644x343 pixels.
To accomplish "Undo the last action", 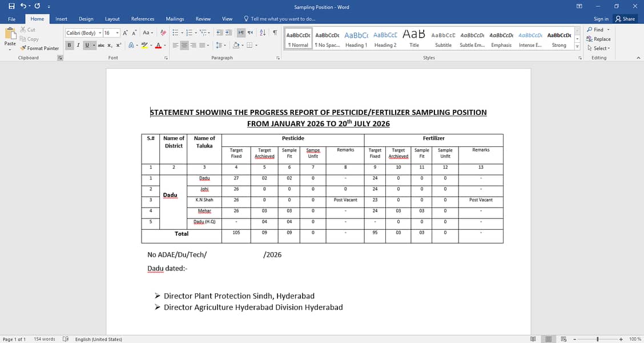I will [23, 6].
